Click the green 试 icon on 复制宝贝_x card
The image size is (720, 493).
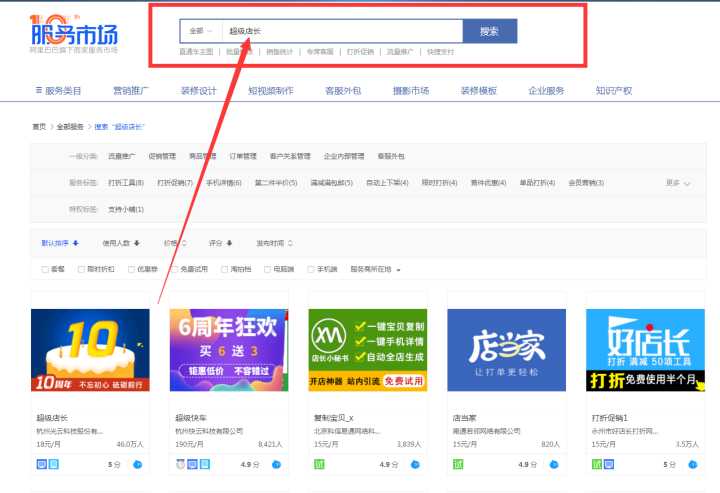coord(320,464)
